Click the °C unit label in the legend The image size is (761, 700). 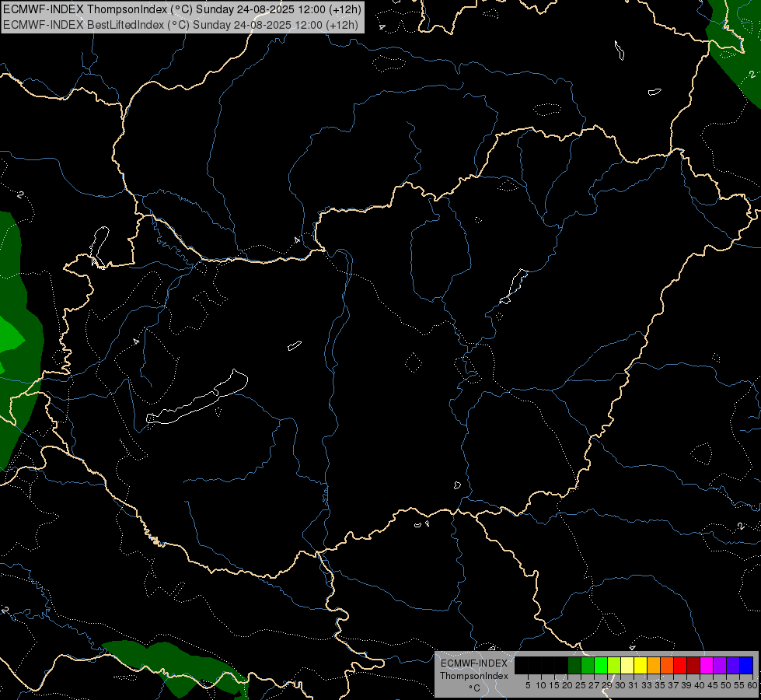coord(475,688)
